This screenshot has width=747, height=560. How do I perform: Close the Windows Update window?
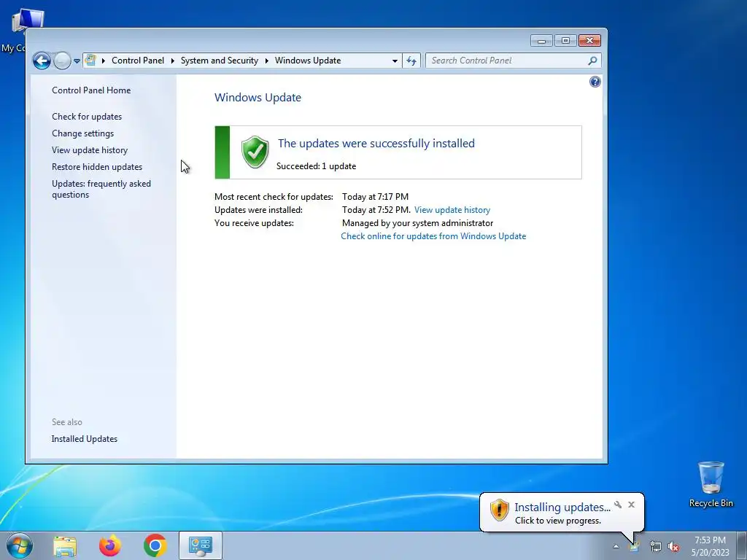point(589,41)
